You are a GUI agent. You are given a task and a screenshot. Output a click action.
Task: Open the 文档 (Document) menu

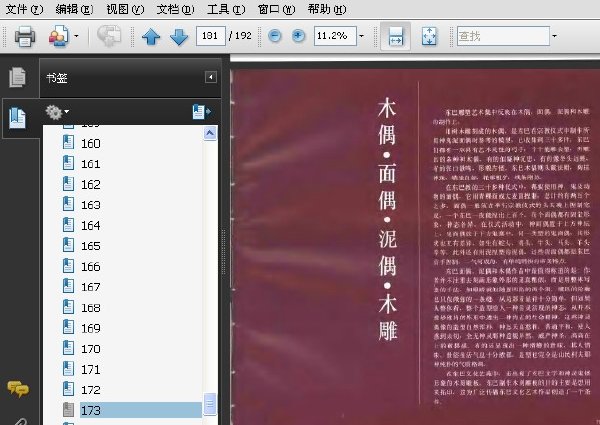click(x=175, y=9)
